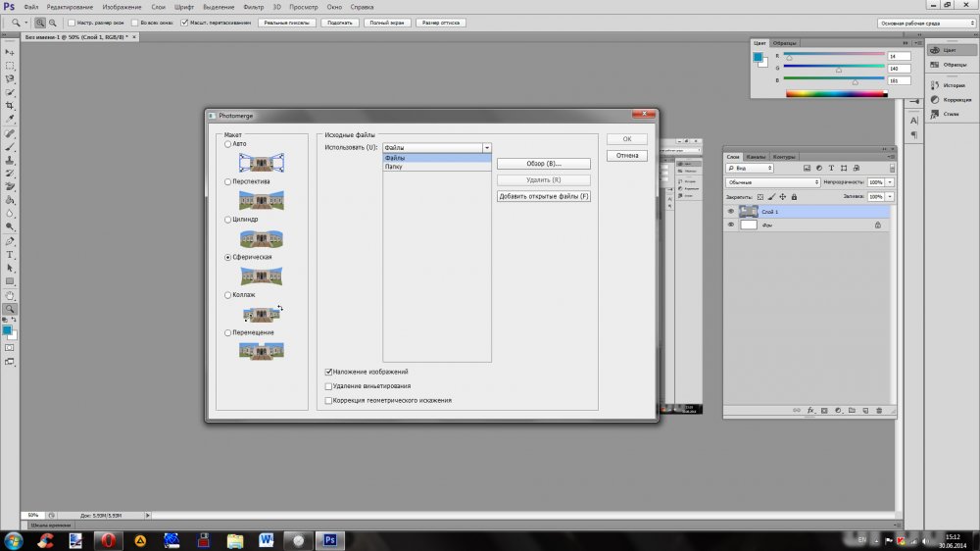Select the Авто layout radio button
This screenshot has width=980, height=551.
click(228, 144)
